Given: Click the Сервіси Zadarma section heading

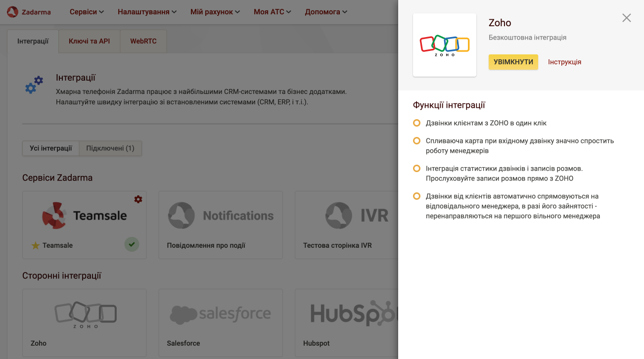Looking at the screenshot, I should 57,178.
